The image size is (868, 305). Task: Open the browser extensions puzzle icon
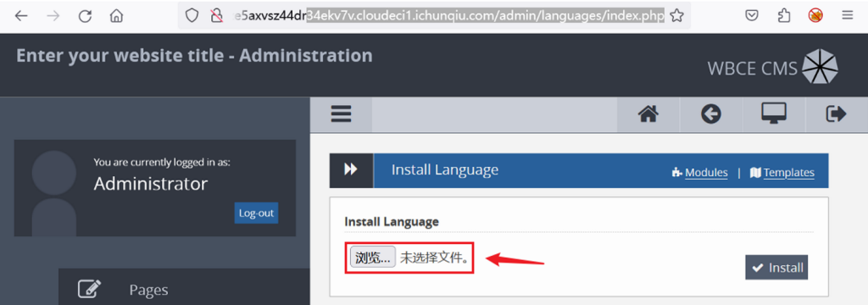783,15
